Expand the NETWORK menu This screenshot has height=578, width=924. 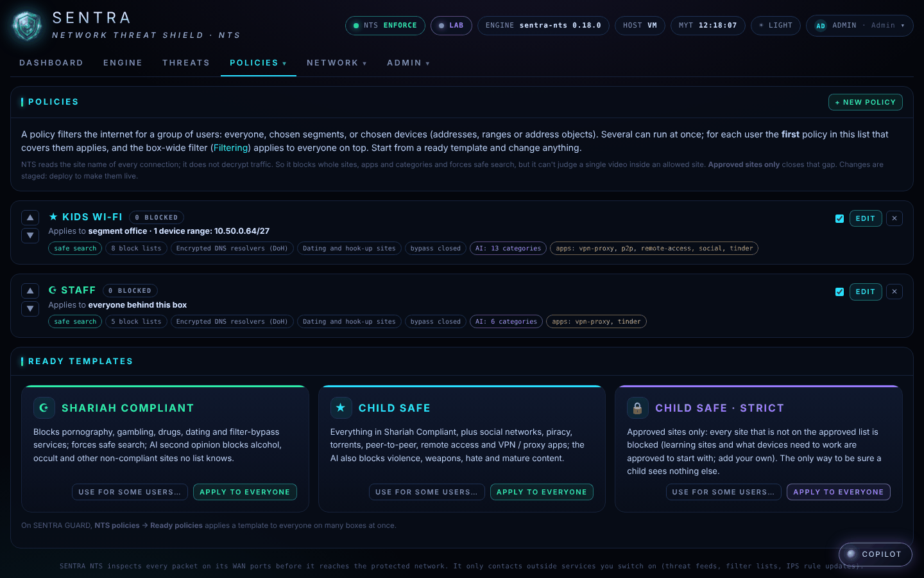(337, 63)
